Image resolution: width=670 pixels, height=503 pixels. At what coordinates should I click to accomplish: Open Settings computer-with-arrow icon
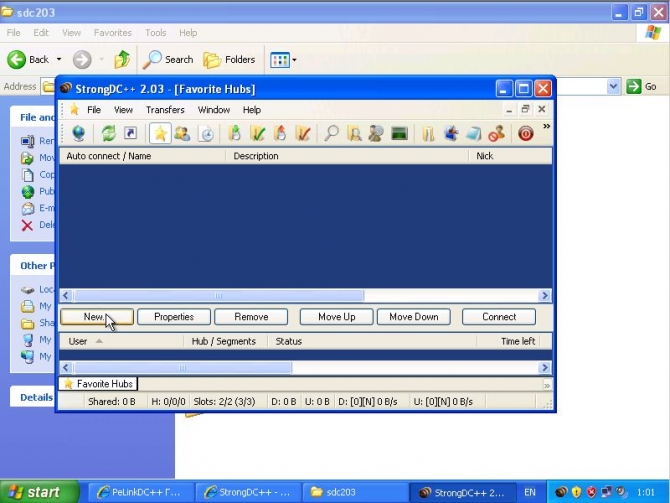pos(451,134)
